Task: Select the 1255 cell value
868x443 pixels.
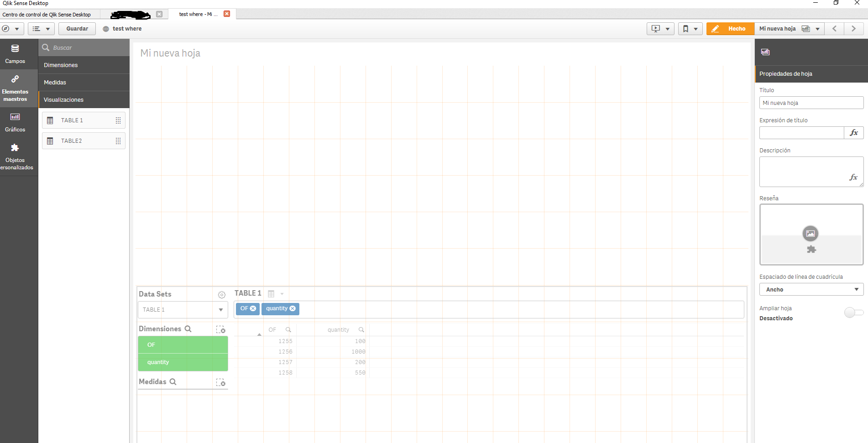Action: tap(285, 341)
